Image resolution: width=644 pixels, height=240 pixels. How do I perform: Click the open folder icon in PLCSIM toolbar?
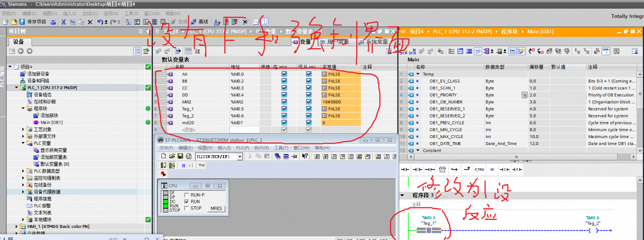click(x=172, y=156)
